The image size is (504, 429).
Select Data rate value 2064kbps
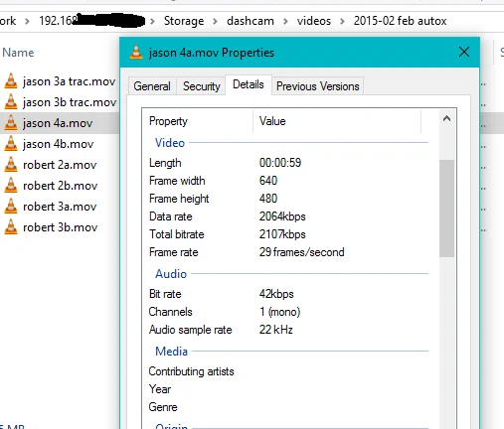pos(282,216)
